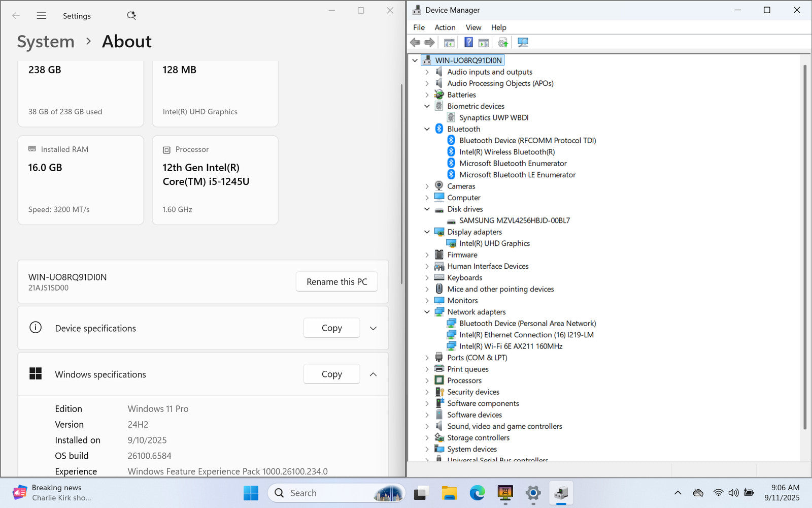Click the Wi-Fi icon in system tray
The image size is (812, 508).
pos(718,493)
